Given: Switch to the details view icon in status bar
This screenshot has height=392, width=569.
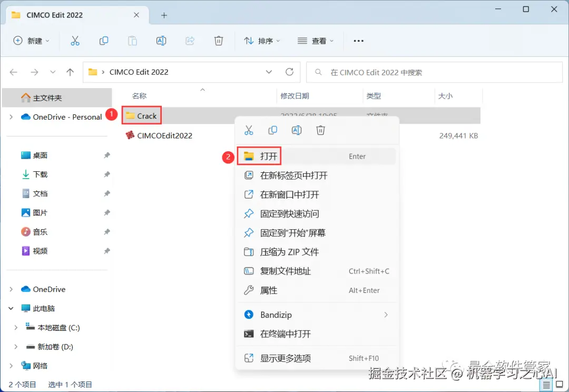Looking at the screenshot, I should click(546, 385).
